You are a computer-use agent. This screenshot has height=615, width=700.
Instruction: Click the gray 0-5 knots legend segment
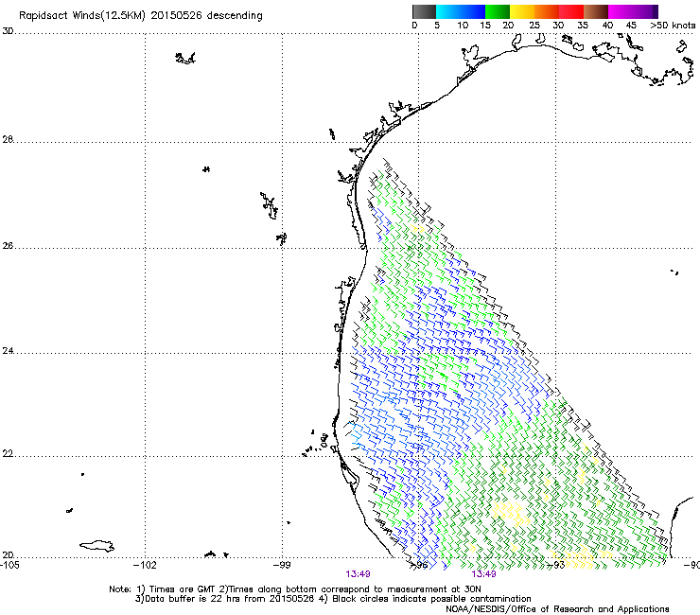pos(424,11)
